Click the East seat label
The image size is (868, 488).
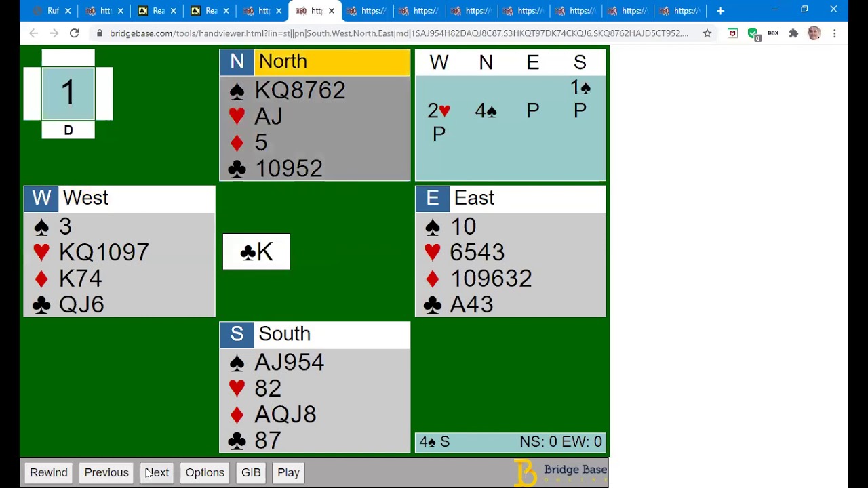511,198
